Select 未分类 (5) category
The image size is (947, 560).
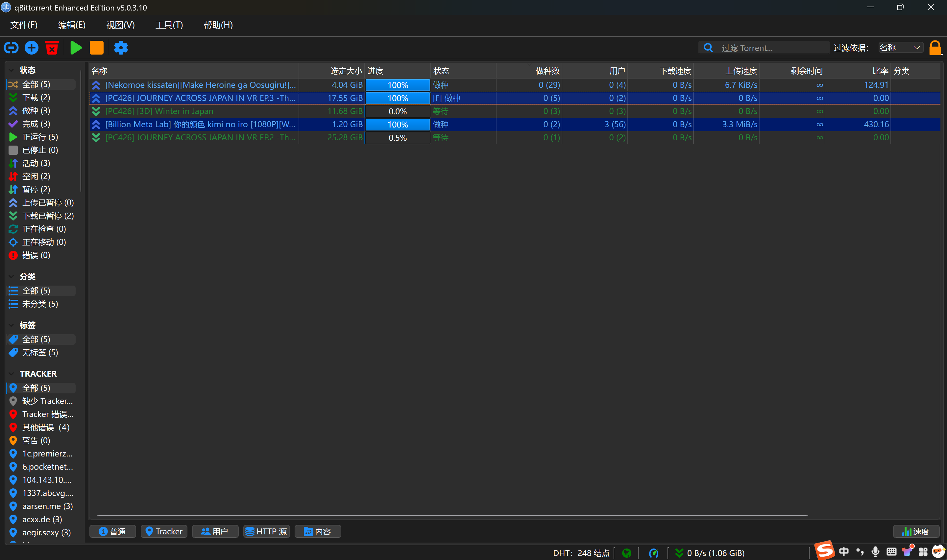41,304
